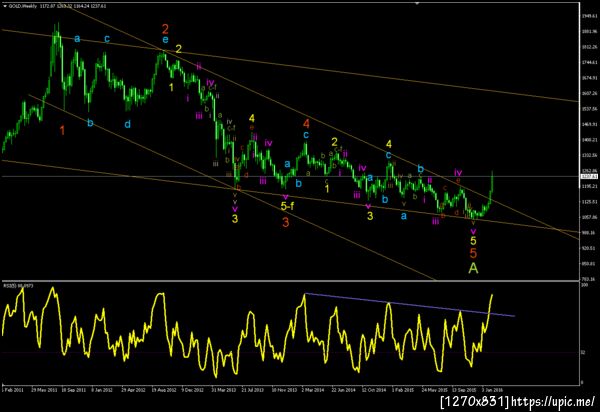The width and height of the screenshot is (600, 412).
Task: Click the RSI scale value 100
Action: point(584,285)
